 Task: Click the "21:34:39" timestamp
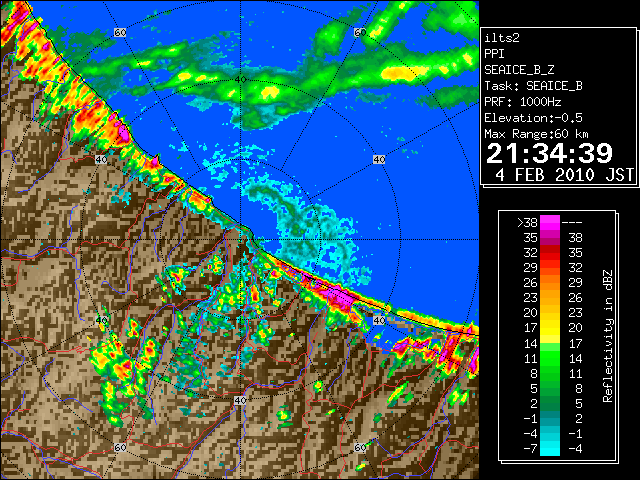coord(549,153)
